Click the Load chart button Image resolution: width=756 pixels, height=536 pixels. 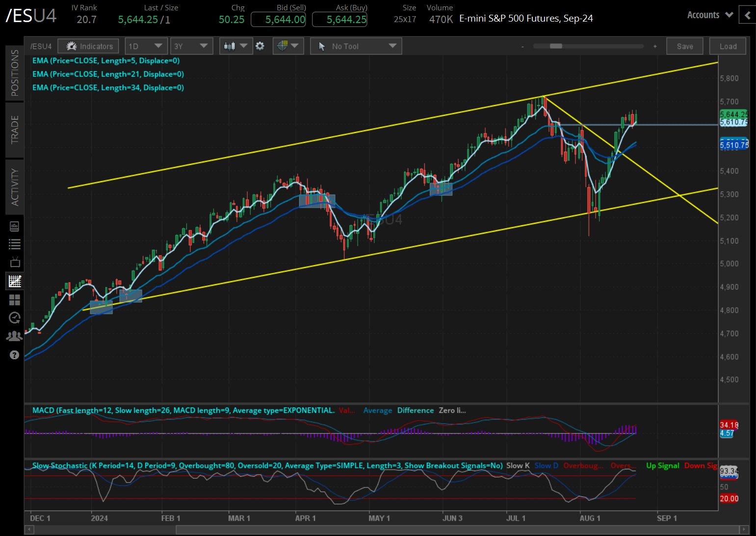pos(728,46)
